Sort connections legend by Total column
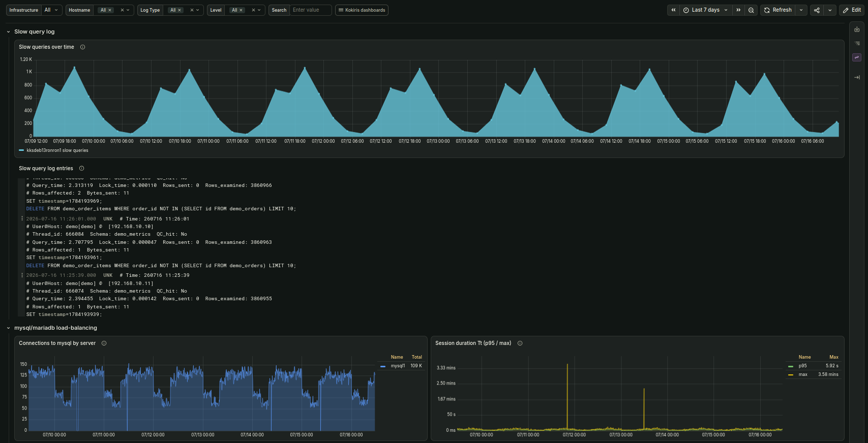This screenshot has height=443, width=868. pyautogui.click(x=417, y=357)
